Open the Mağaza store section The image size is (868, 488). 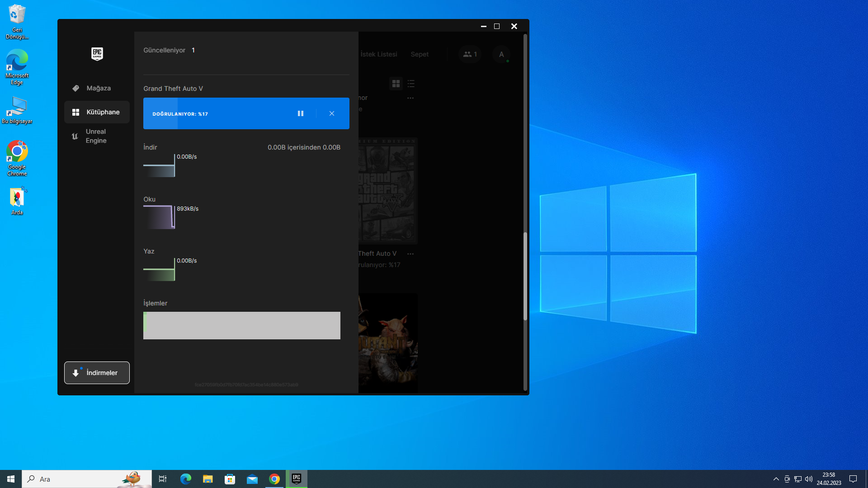[x=97, y=88]
